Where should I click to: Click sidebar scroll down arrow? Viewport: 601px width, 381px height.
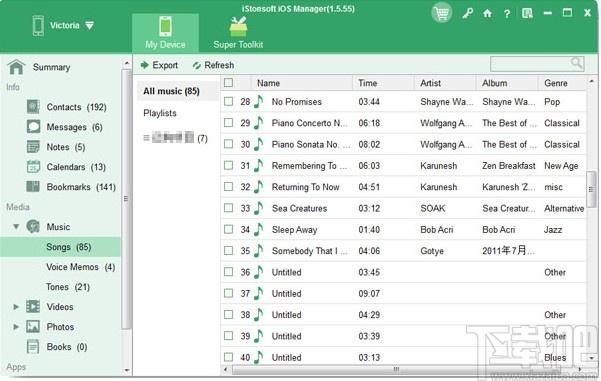point(126,370)
